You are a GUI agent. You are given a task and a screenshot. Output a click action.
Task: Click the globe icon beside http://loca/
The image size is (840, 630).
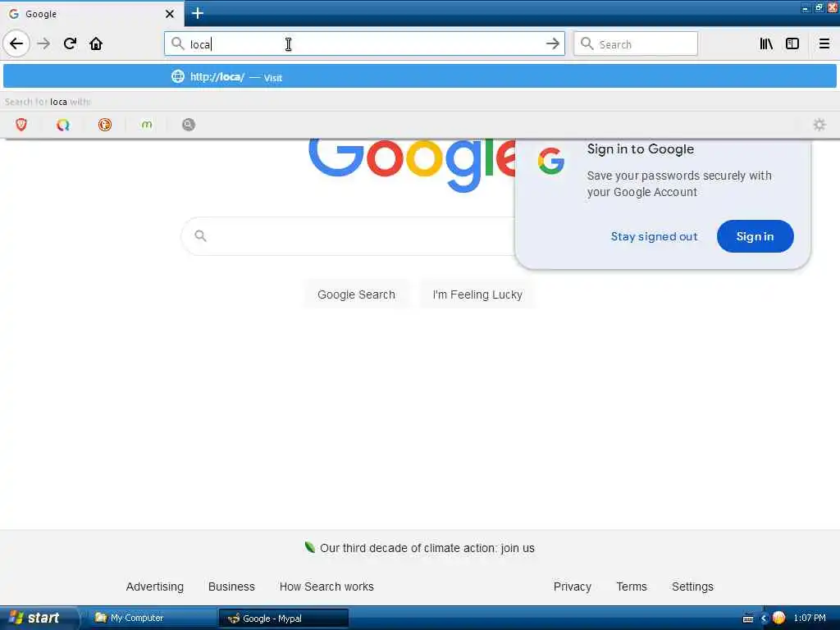(178, 76)
